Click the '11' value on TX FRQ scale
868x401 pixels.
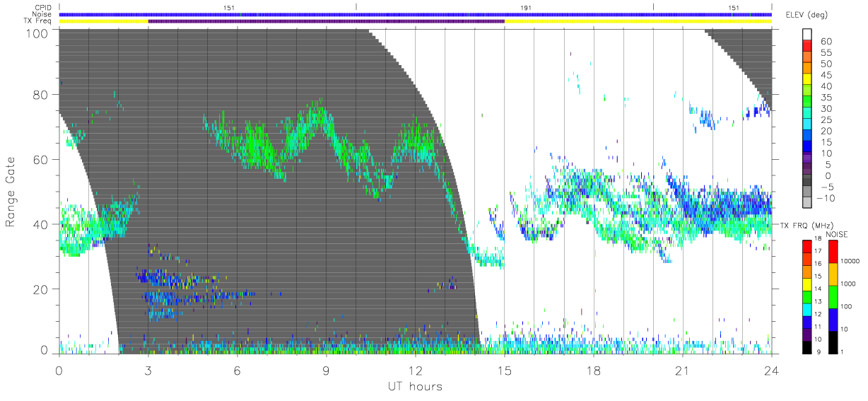point(816,327)
